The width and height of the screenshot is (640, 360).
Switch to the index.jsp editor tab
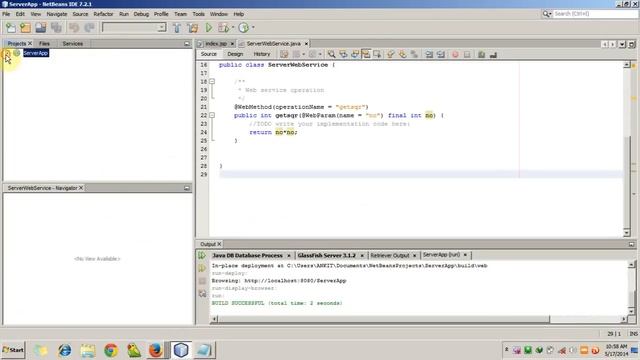tap(216, 43)
